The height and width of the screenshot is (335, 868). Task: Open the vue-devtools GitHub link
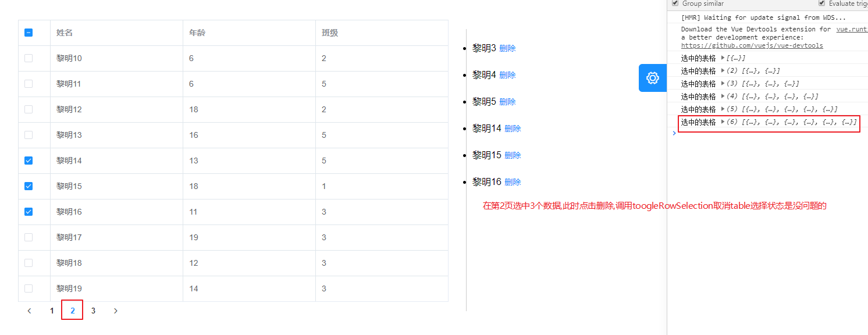pos(752,45)
